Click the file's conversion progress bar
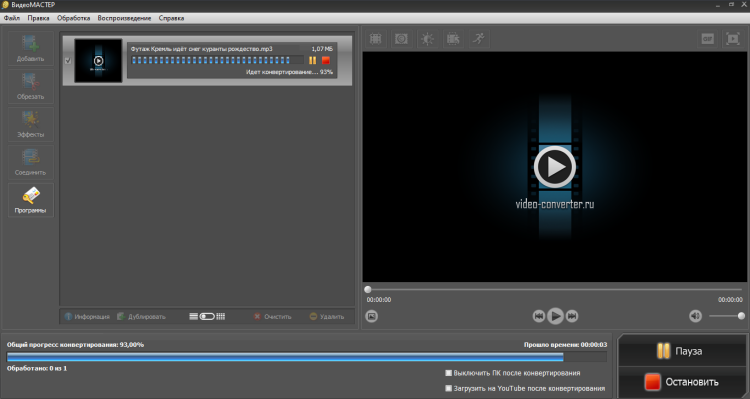 (x=218, y=60)
